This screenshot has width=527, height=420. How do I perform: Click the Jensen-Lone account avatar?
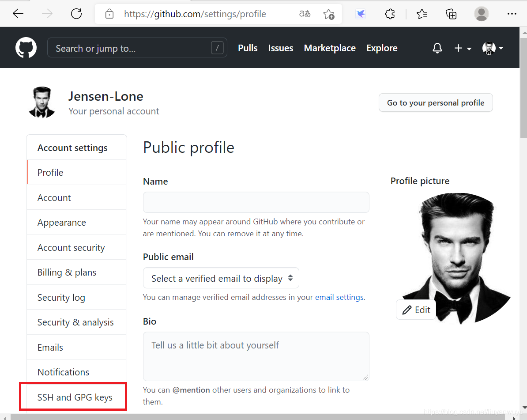(41, 102)
